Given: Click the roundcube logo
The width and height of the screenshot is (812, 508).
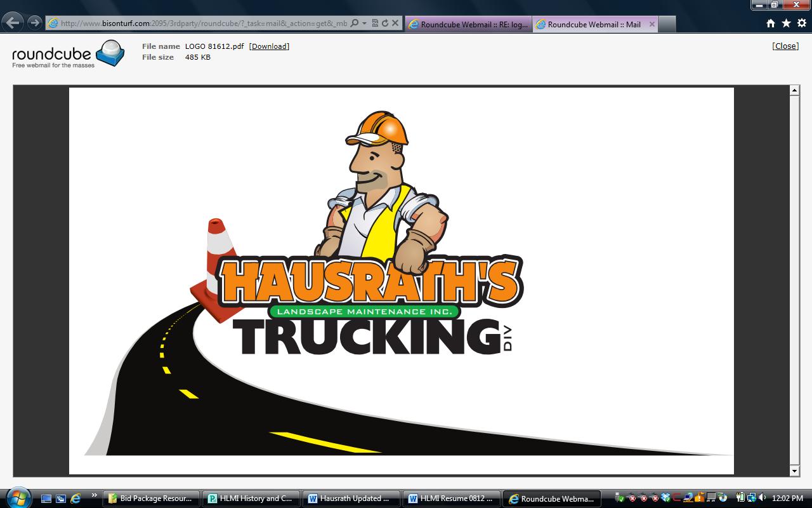Looking at the screenshot, I should 68,53.
